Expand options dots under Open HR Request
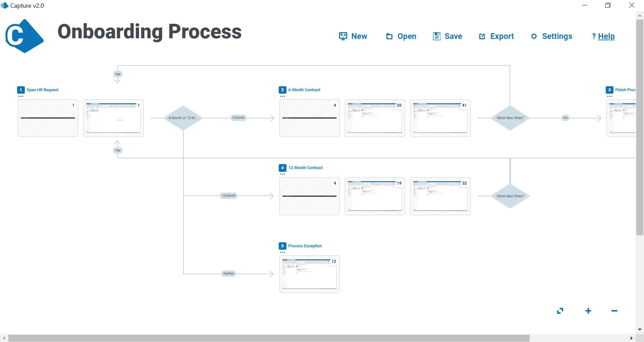The width and height of the screenshot is (644, 342). tap(21, 96)
